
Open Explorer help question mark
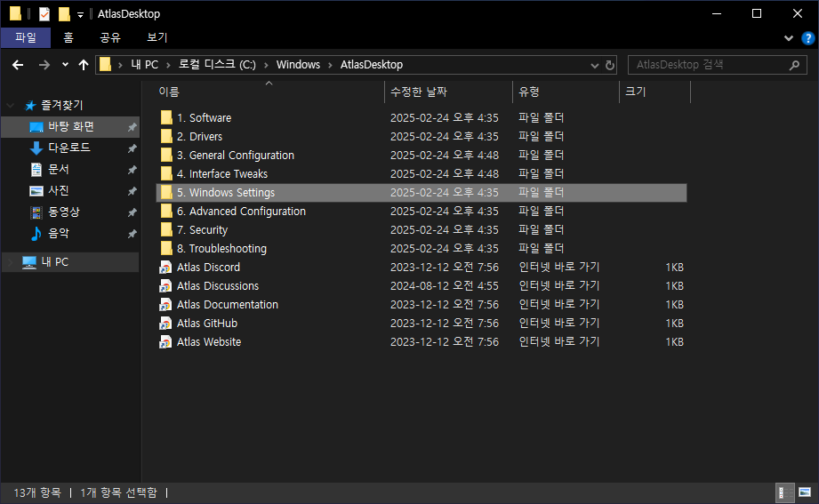click(807, 38)
